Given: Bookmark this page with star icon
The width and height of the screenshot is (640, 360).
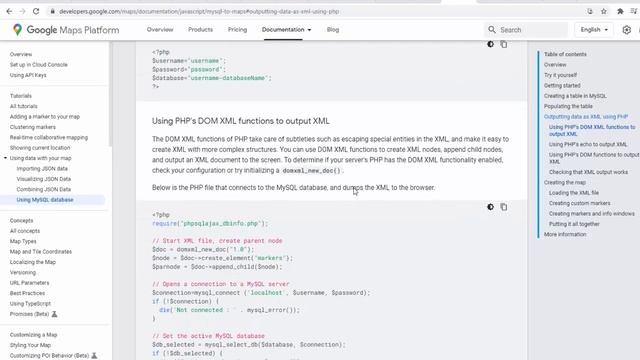Looking at the screenshot, I should (604, 11).
